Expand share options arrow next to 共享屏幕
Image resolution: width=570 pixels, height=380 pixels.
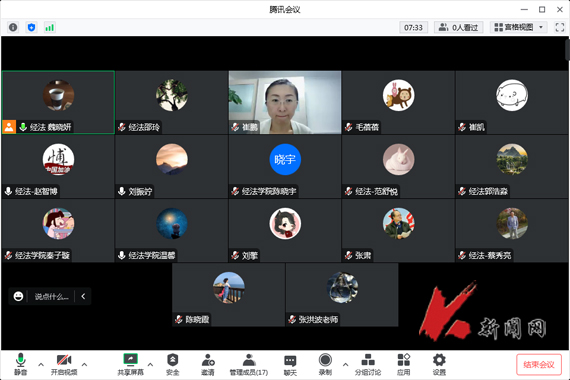pos(150,364)
